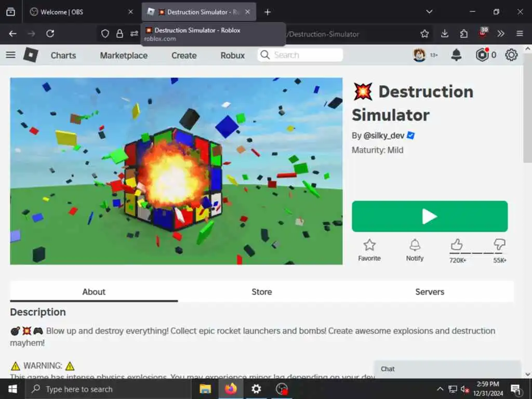
Task: Click the site security padlock icon
Action: tap(119, 34)
